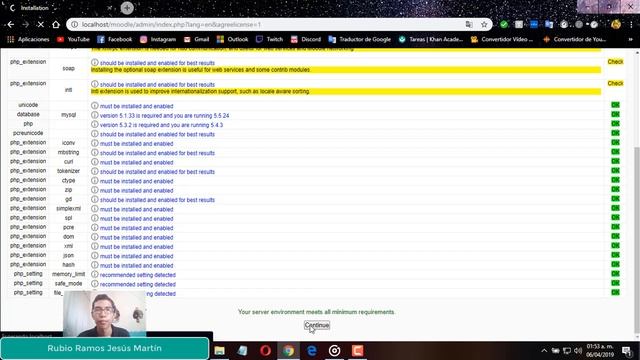Click info icon in memory_limit row
This screenshot has height=360, width=640.
point(95,275)
